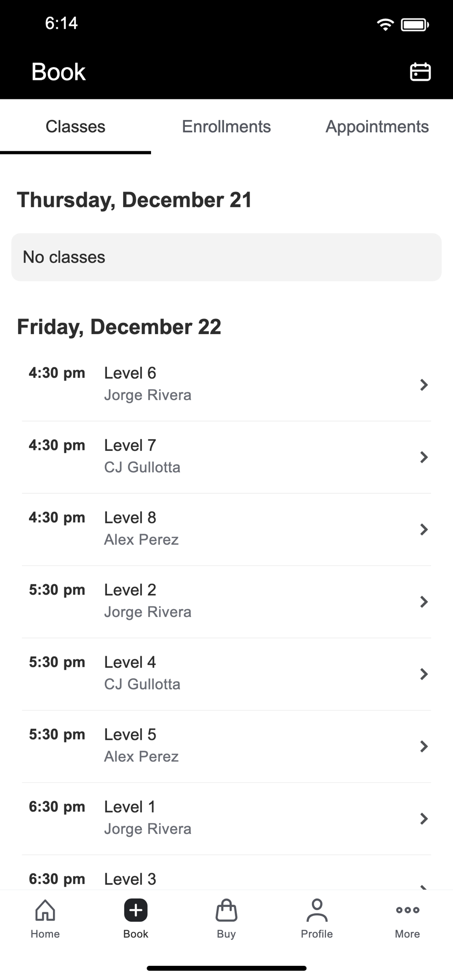The height and width of the screenshot is (980, 453).
Task: Open Alex Perez's Level 8 class
Action: 226,529
